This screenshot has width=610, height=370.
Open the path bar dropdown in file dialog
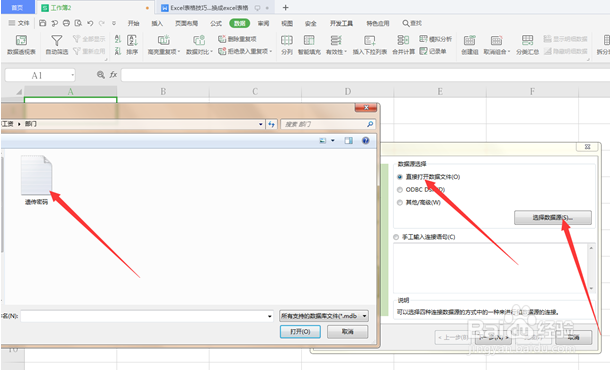coord(261,124)
